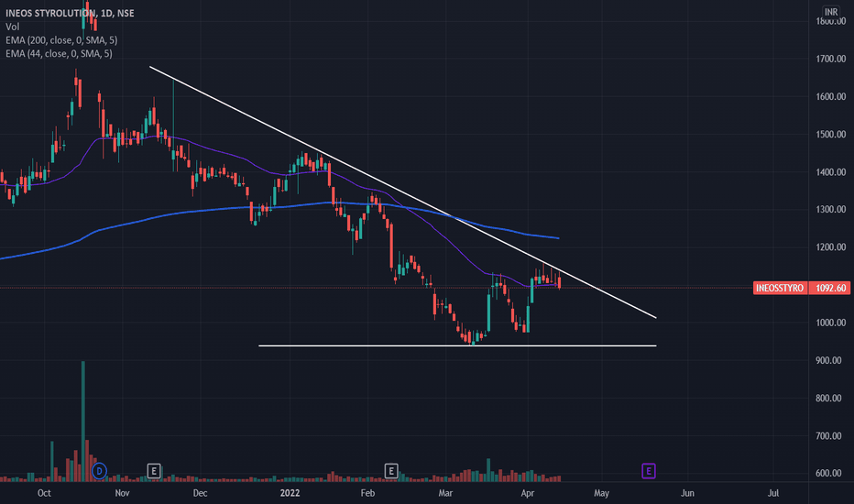This screenshot has height=504, width=854.
Task: Select the descending white trendline
Action: coord(403,192)
